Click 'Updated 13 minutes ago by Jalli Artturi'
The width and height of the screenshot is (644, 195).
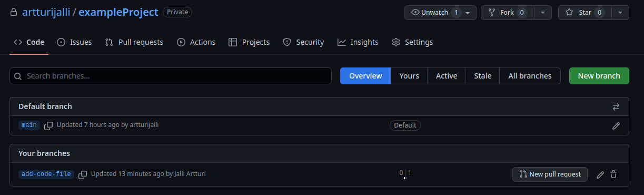tap(148, 173)
